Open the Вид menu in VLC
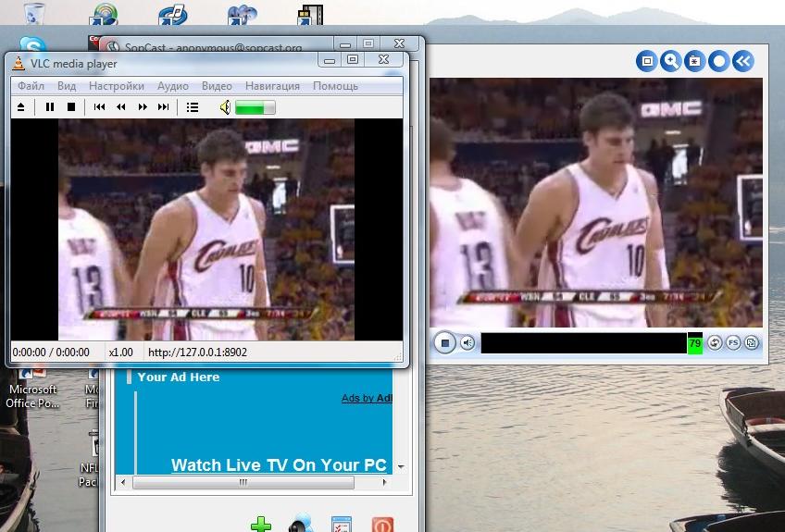 [67, 86]
